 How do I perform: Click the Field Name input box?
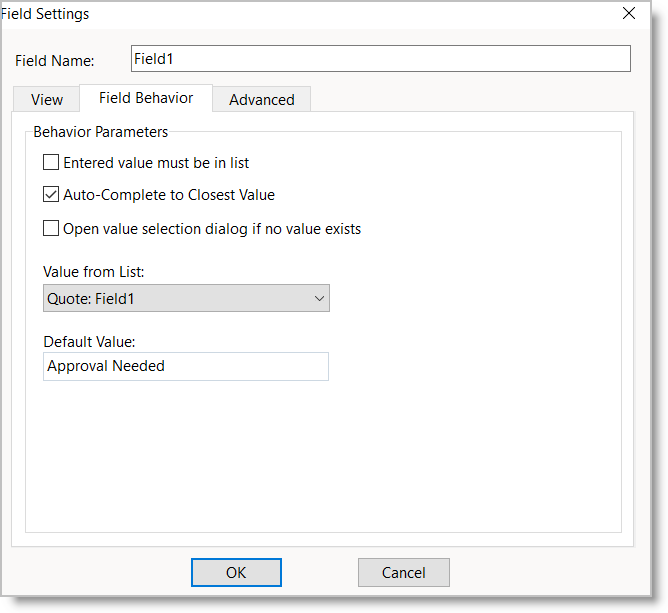click(x=380, y=59)
